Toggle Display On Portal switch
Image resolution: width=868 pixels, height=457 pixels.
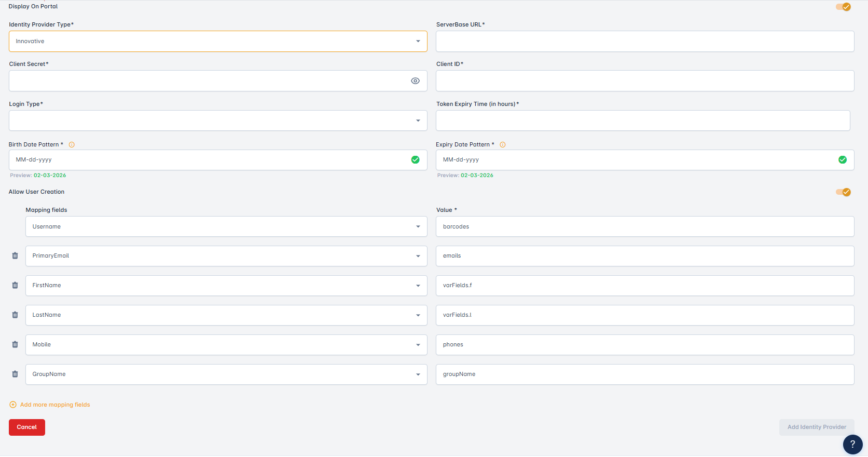(x=843, y=7)
